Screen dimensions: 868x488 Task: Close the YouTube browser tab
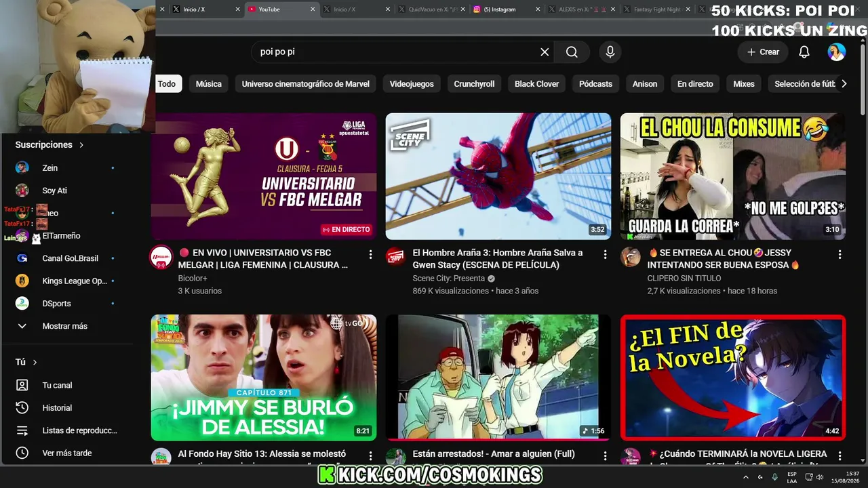coord(313,9)
